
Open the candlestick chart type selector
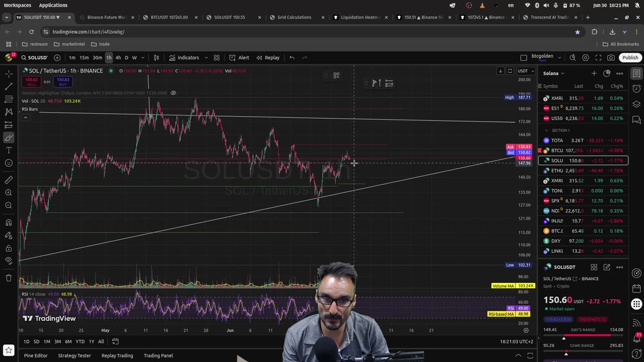[x=156, y=57]
